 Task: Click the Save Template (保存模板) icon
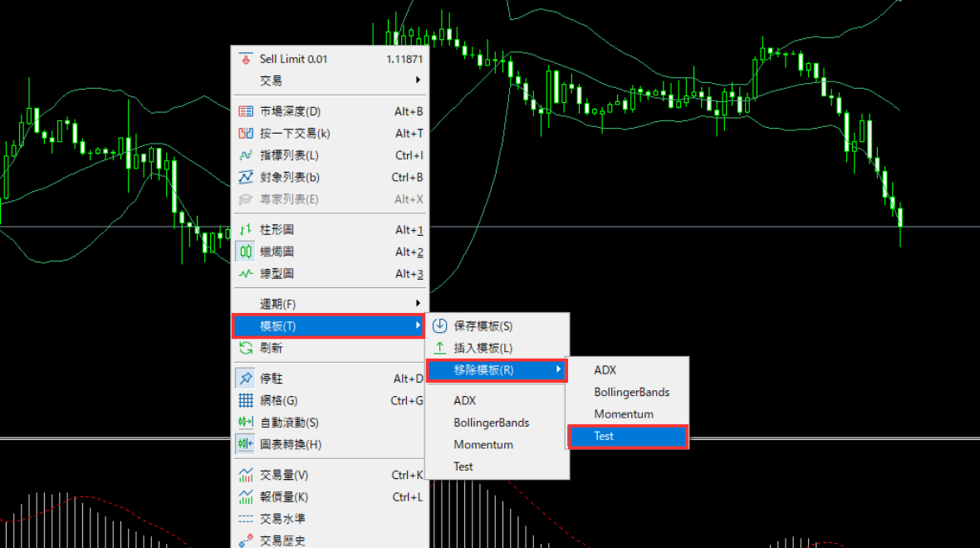click(x=440, y=326)
